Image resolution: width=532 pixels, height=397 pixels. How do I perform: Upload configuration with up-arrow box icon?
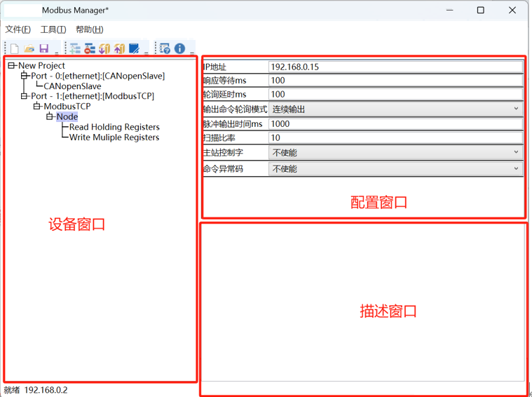(119, 48)
